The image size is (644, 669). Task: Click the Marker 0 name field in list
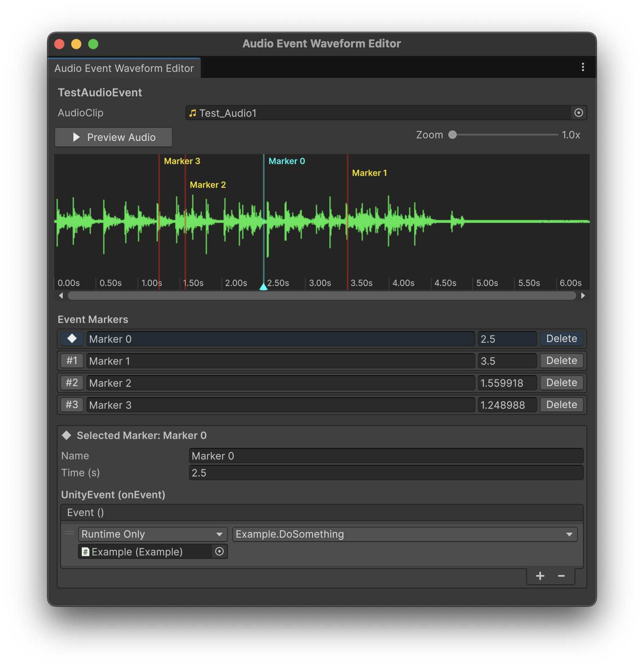280,339
